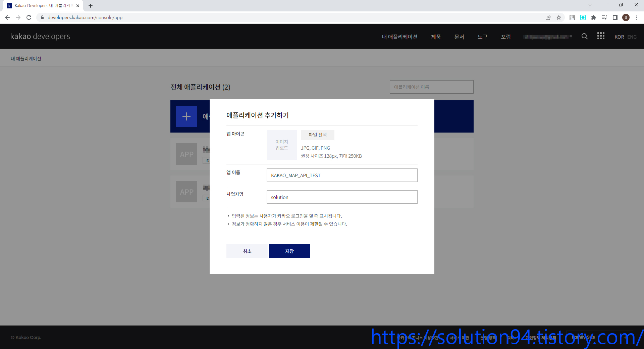Click the 이미지 업로드 placeholder
The image size is (644, 349).
tap(282, 145)
